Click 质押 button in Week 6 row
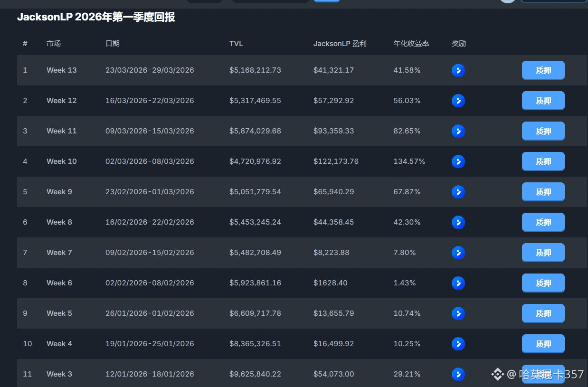The width and height of the screenshot is (588, 387). pos(543,283)
